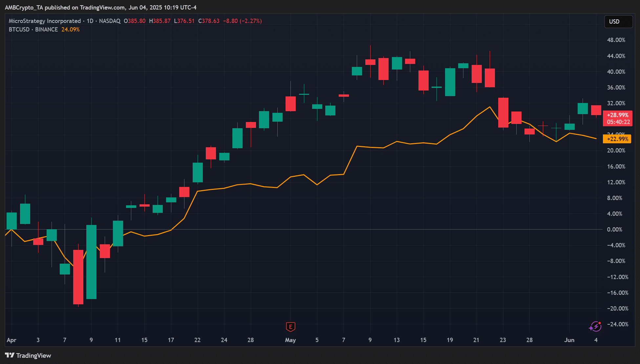Click the BTCUSD · BINANCE legend label
This screenshot has width=640, height=364.
click(x=33, y=30)
